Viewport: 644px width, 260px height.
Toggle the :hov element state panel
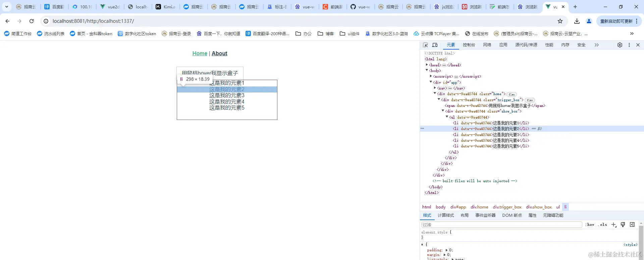[x=590, y=224]
